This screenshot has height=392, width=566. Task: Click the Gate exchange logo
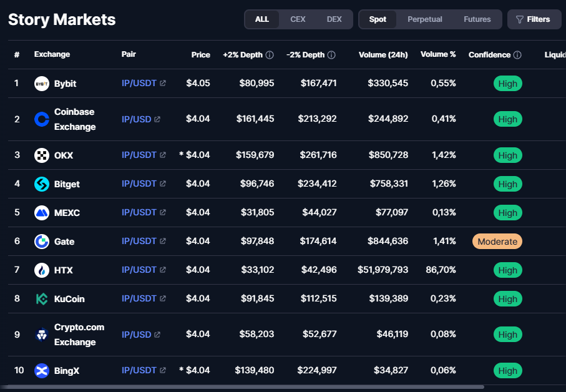[x=42, y=242]
